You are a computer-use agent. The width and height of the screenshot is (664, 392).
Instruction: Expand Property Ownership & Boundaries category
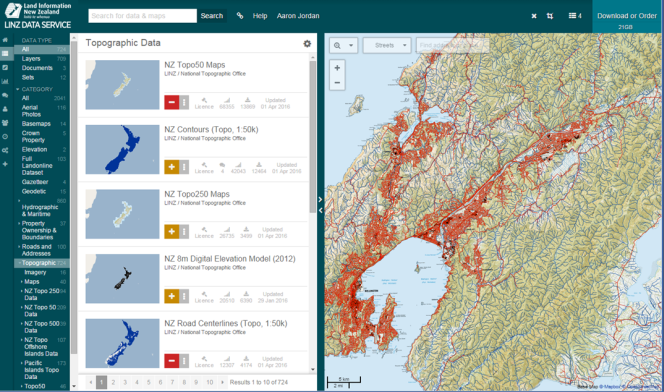tap(19, 223)
